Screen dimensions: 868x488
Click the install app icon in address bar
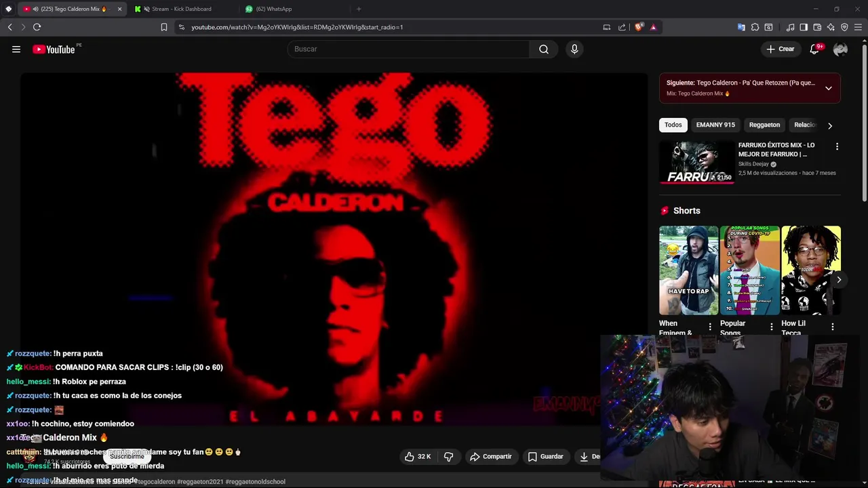click(x=606, y=27)
